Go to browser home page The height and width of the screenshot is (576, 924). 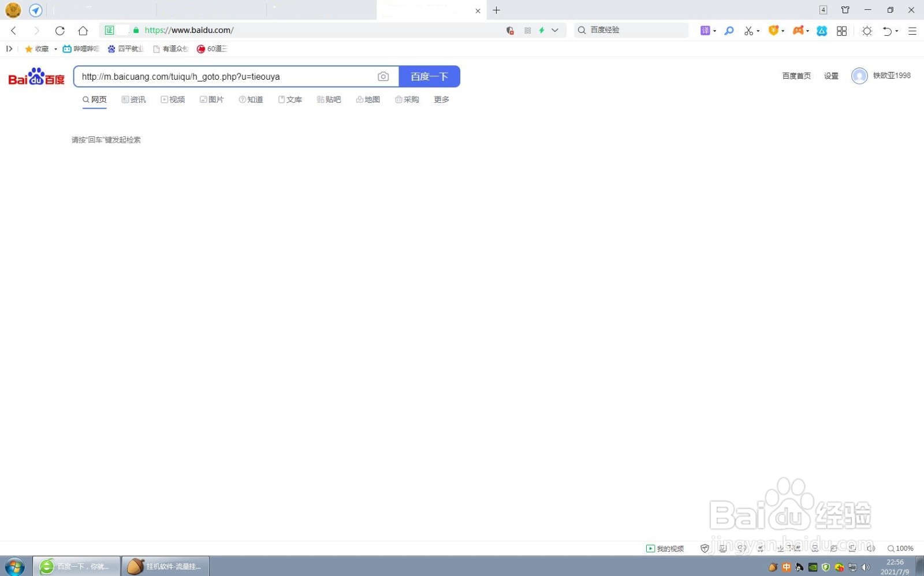coord(83,30)
